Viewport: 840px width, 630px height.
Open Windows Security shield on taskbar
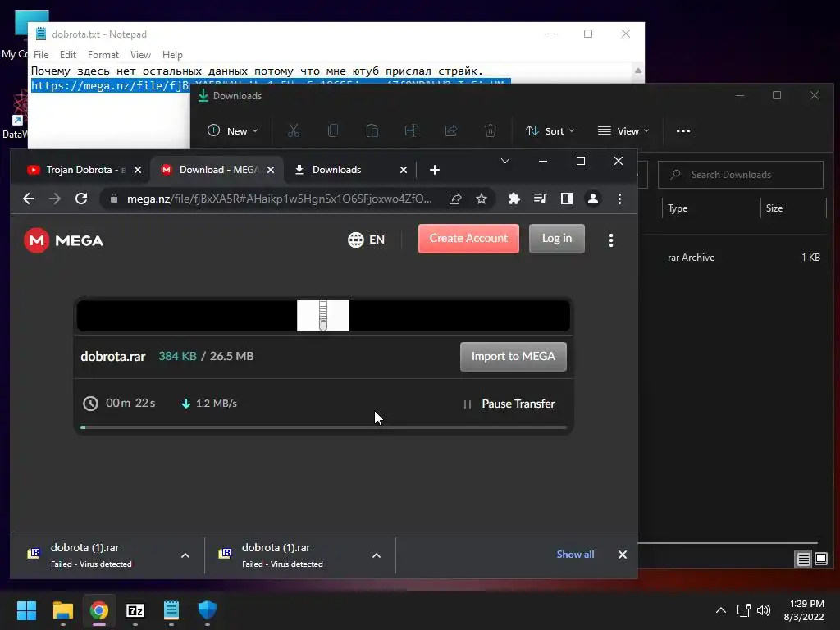208,610
